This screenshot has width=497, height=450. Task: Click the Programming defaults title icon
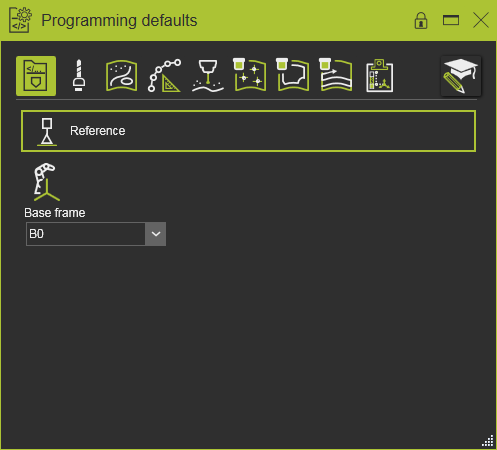[x=20, y=20]
